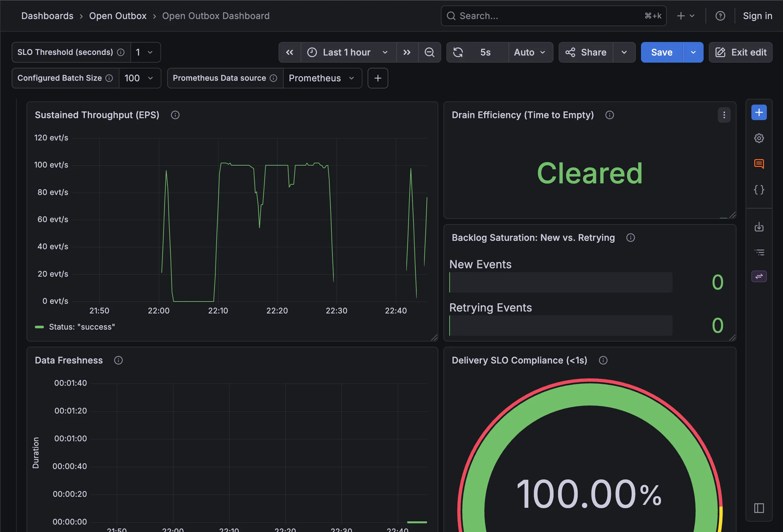Open Prometheus data source dropdown

coord(322,78)
